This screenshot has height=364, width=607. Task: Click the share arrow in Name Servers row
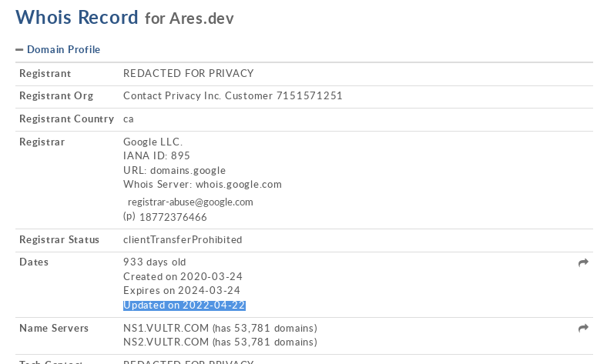tap(583, 329)
